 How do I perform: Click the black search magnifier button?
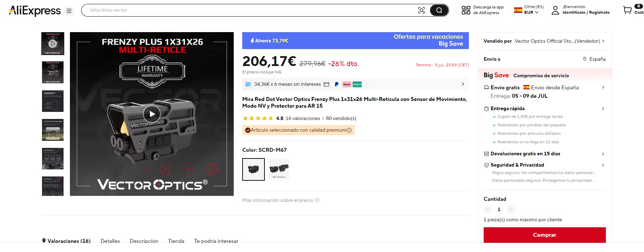(x=439, y=10)
